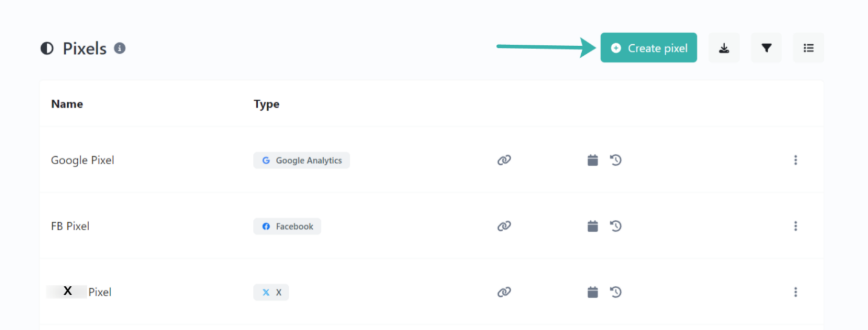Viewport: 868px width, 330px height.
Task: Open the three-dot menu for FB Pixel
Action: [795, 226]
